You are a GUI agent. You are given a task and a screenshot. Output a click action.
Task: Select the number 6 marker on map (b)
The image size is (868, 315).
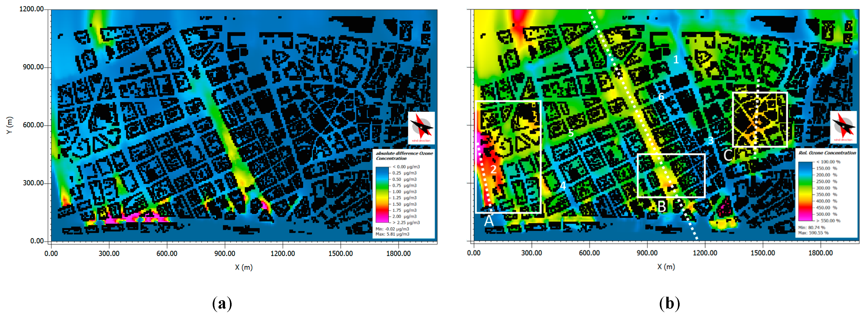pos(661,97)
